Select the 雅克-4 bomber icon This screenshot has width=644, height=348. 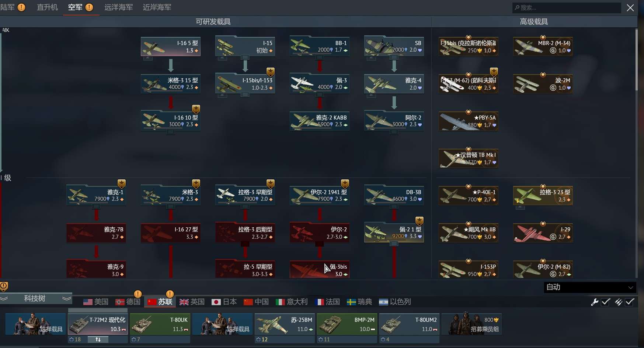[394, 84]
